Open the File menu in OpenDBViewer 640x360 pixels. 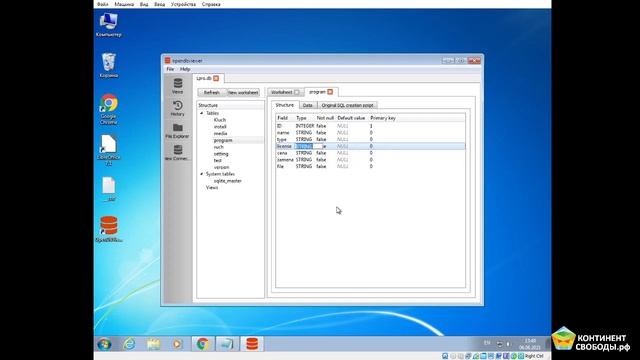pyautogui.click(x=170, y=69)
